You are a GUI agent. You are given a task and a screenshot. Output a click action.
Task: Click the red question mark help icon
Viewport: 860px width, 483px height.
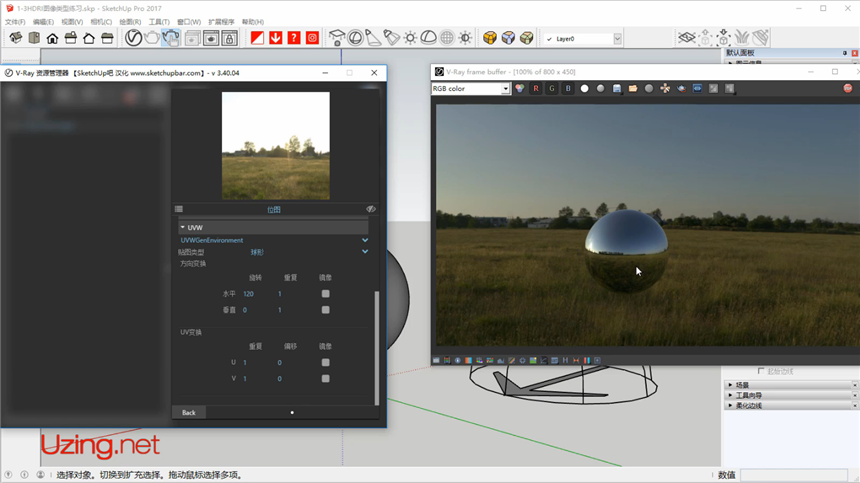294,38
